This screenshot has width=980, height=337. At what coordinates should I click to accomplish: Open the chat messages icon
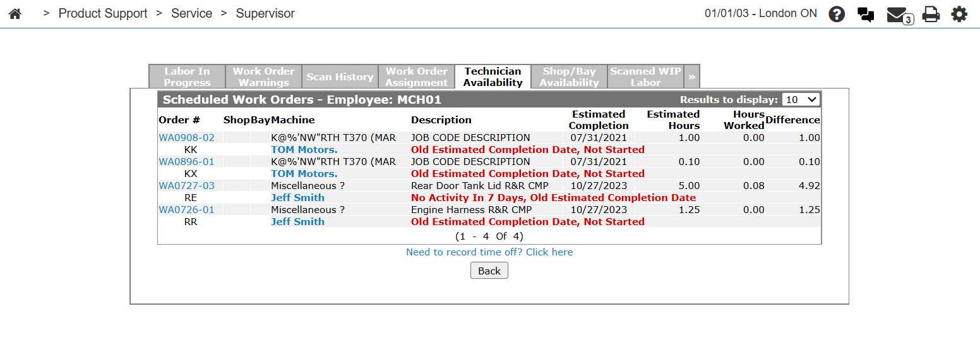point(866,14)
